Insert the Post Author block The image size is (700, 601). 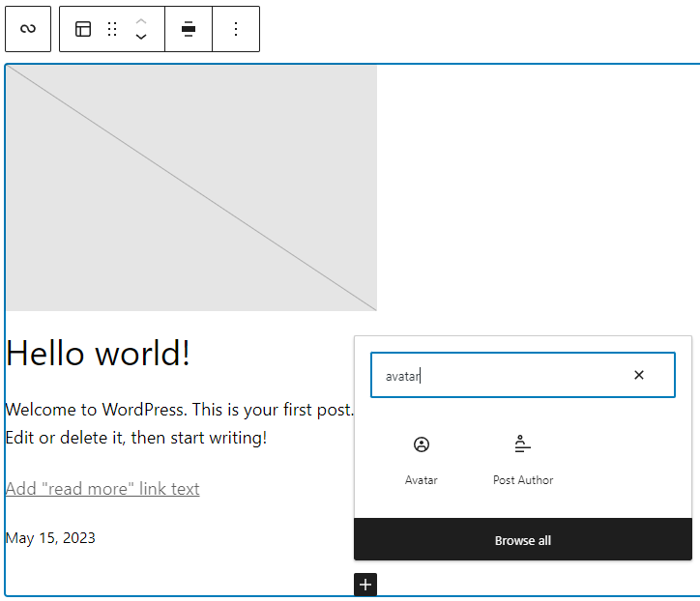pos(523,461)
